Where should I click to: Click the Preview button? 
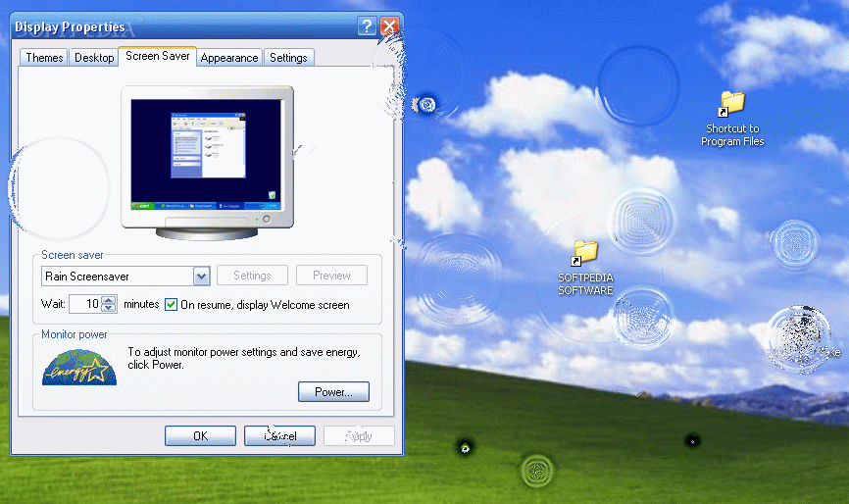click(331, 275)
